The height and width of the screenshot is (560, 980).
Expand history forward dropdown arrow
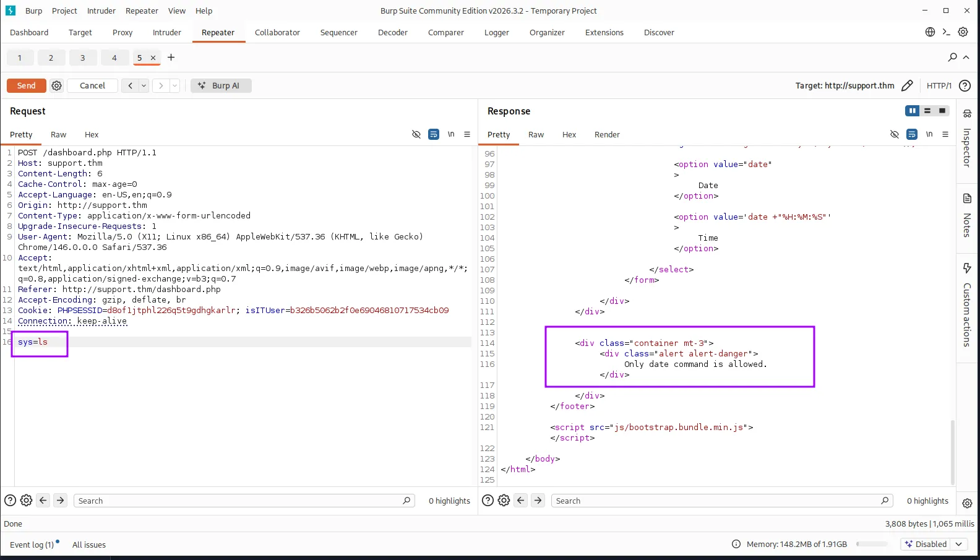(174, 85)
